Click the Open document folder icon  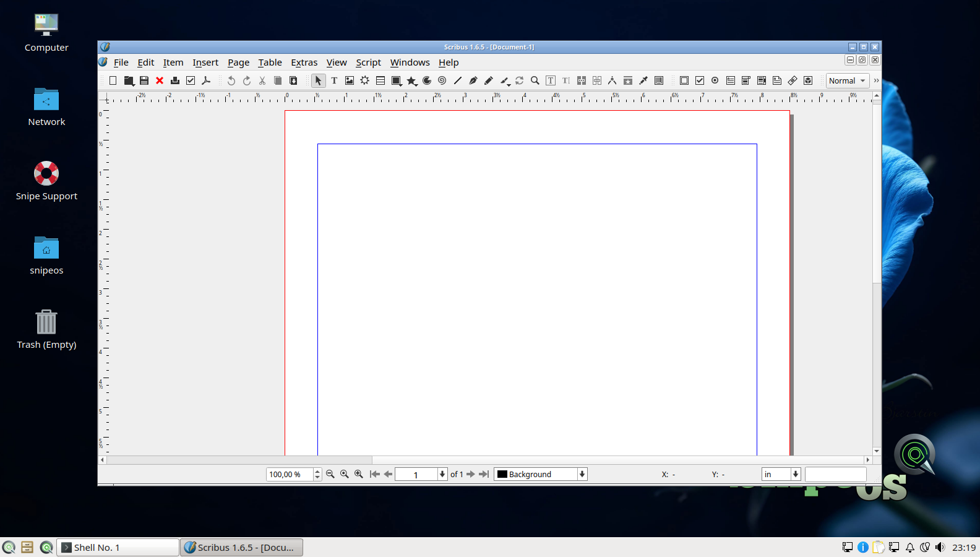coord(129,80)
